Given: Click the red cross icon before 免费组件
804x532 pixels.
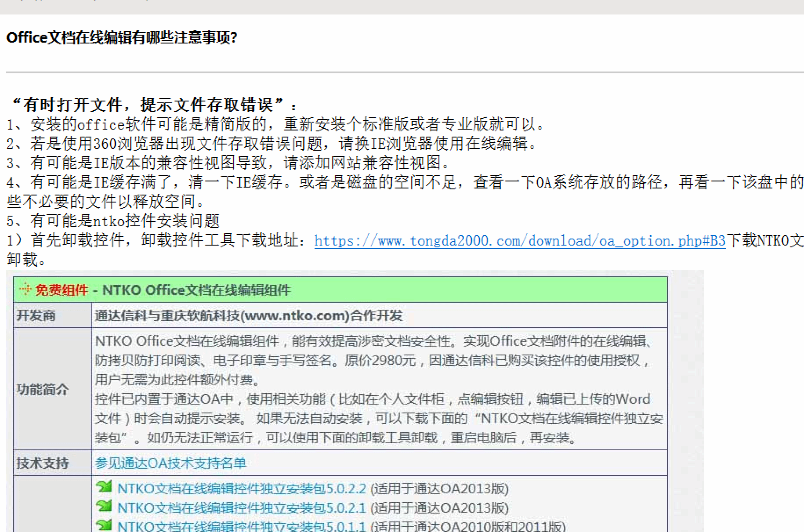Looking at the screenshot, I should click(25, 290).
